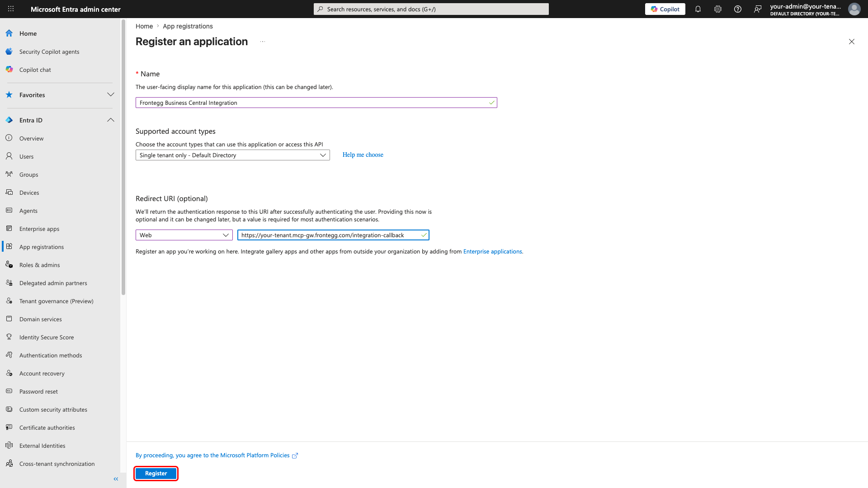Screen dimensions: 868x488
Task: Open Supported account types dropdown
Action: point(233,155)
